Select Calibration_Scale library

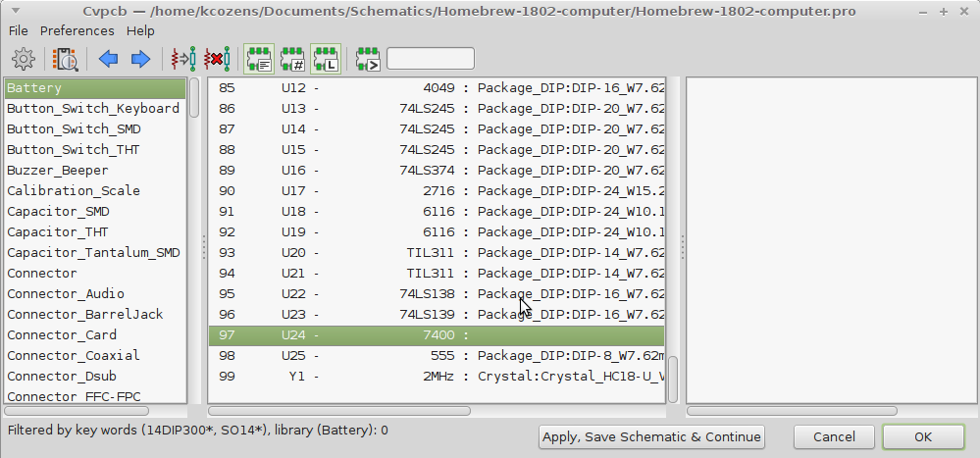(x=95, y=191)
